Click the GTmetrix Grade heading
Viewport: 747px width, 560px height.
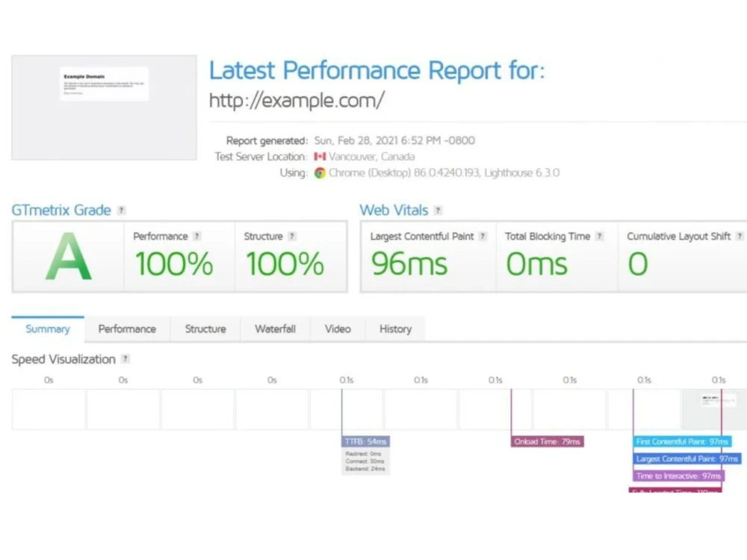[x=61, y=210]
